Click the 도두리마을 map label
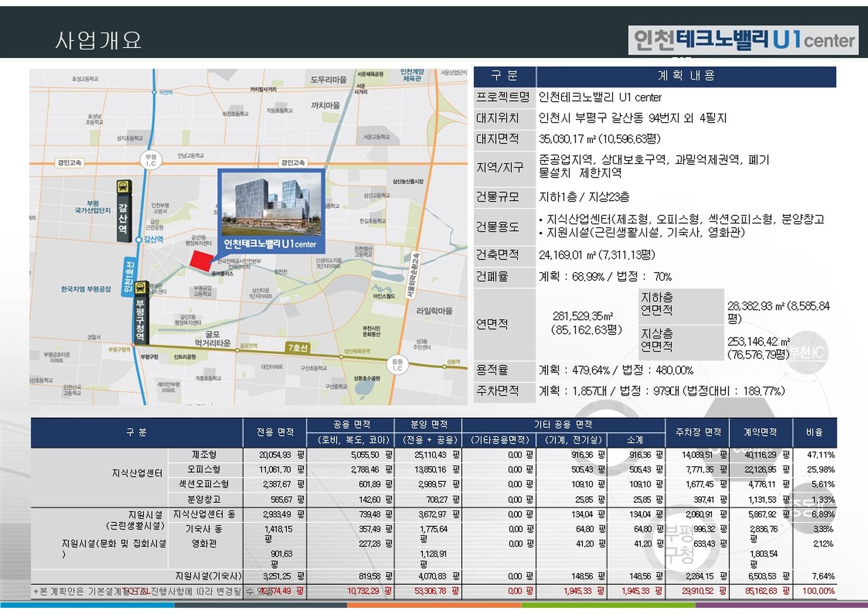 point(328,80)
